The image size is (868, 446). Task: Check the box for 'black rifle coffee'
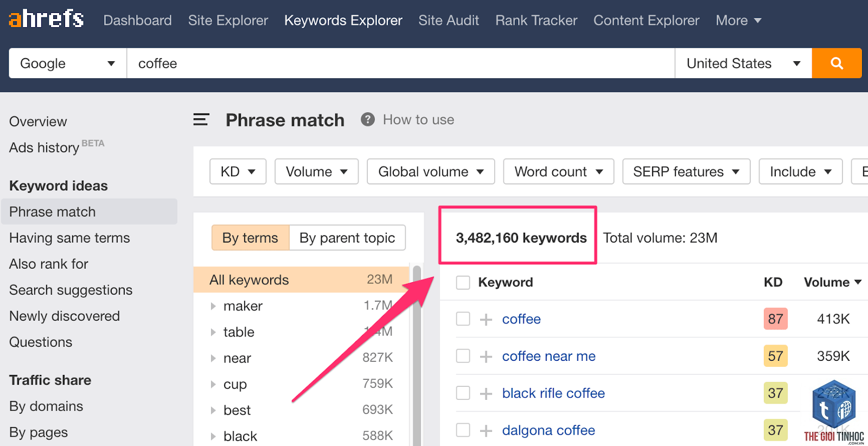(x=463, y=392)
